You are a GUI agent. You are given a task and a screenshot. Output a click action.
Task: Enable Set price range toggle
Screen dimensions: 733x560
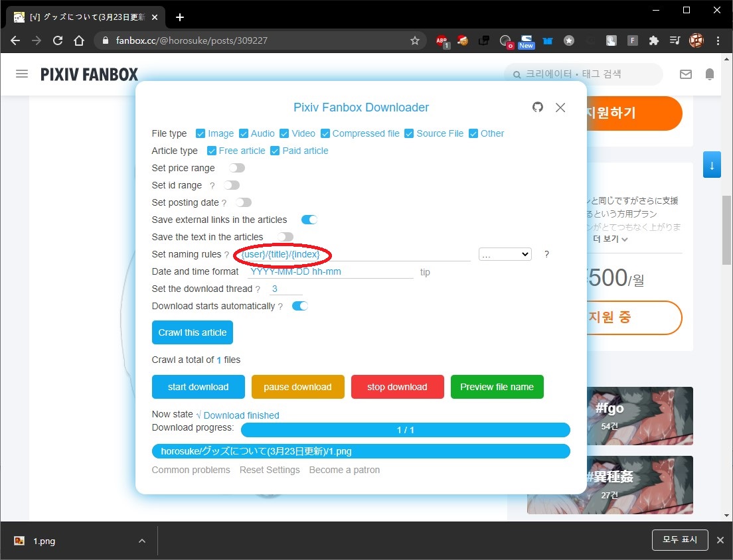point(237,168)
